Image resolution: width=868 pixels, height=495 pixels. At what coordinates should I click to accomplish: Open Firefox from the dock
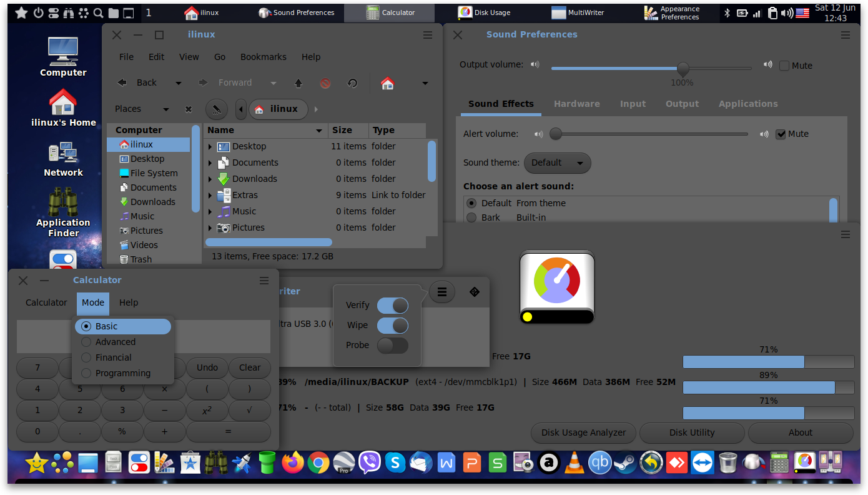tap(292, 462)
